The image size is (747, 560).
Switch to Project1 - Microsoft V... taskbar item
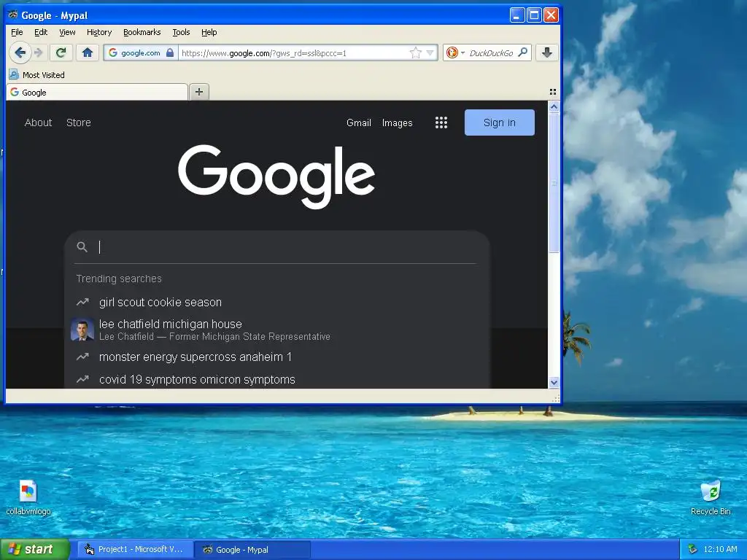[135, 550]
